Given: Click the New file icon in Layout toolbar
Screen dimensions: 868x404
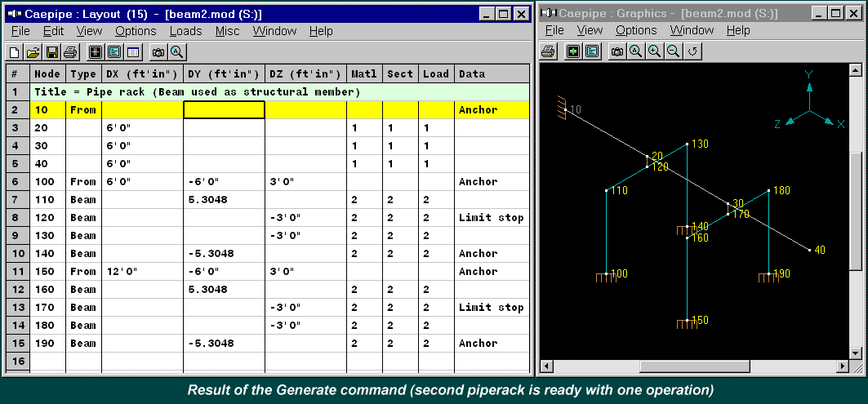Looking at the screenshot, I should 15,52.
